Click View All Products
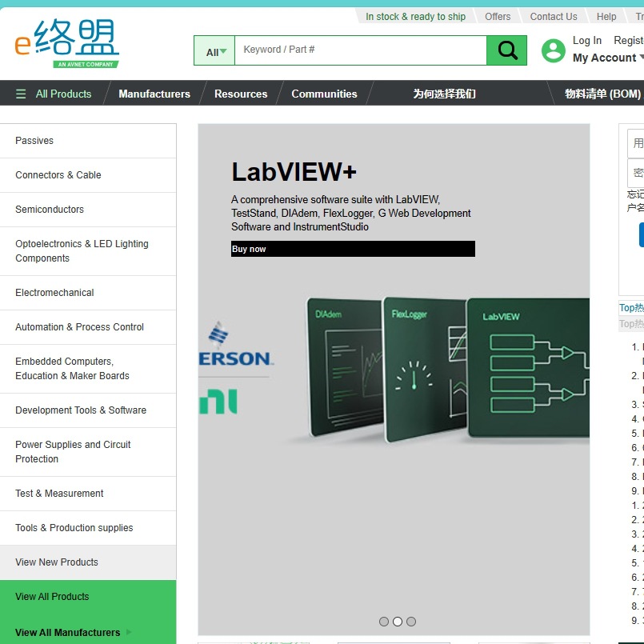Viewport: 644px width, 644px height. 88,597
